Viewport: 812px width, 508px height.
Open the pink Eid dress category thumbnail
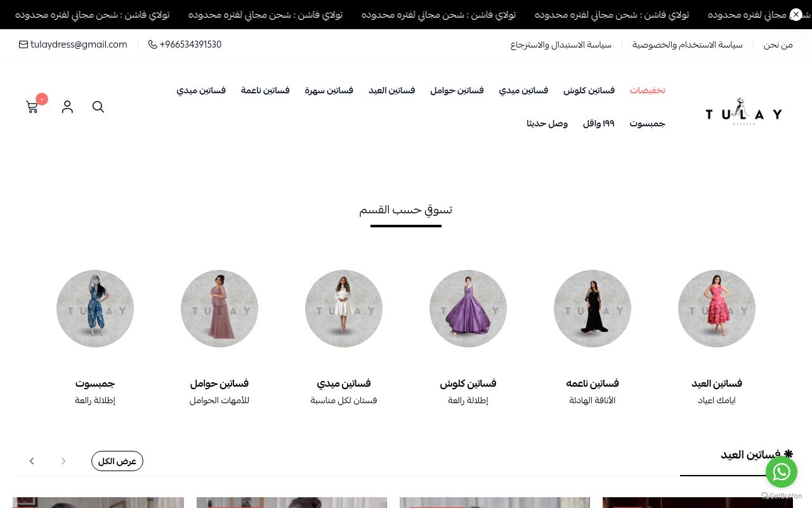(x=717, y=309)
